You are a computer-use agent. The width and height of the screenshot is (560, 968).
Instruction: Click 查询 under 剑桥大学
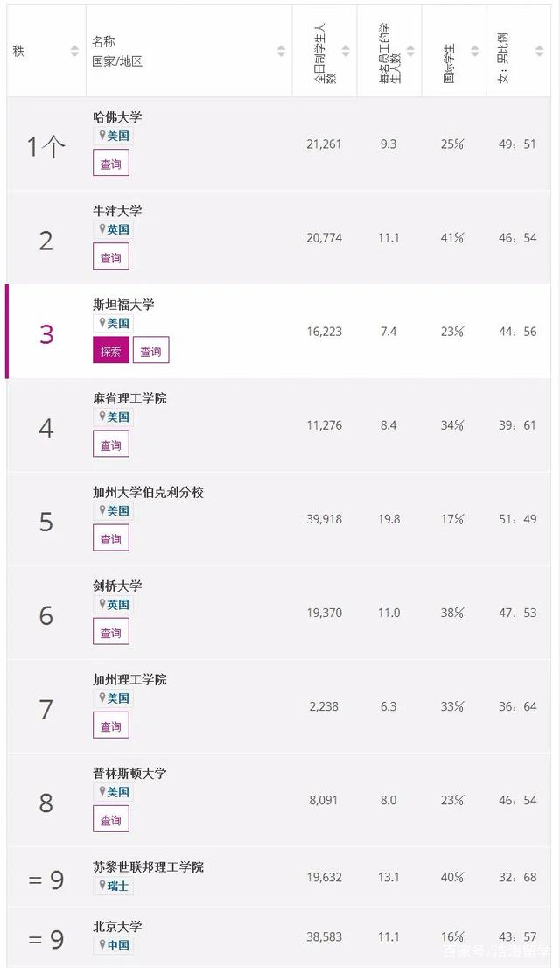pos(111,633)
